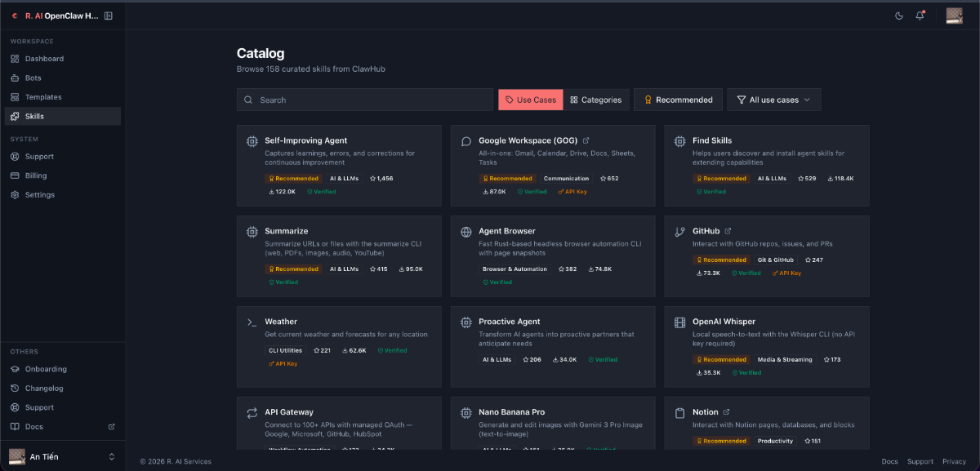Open the Summarize skill card
Image resolution: width=980 pixels, height=471 pixels.
point(339,255)
